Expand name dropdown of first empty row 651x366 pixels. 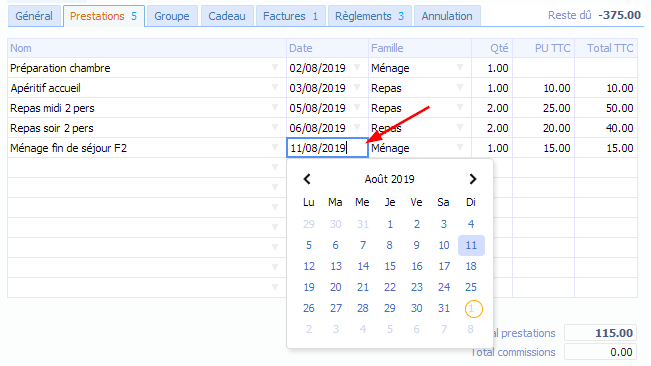pos(275,167)
